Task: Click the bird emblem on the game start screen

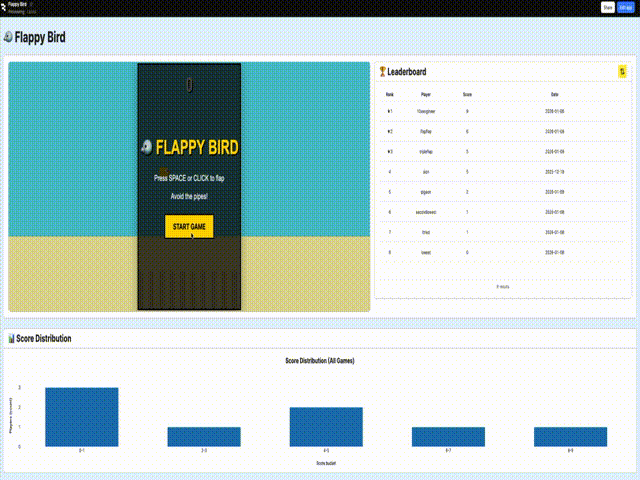Action: point(147,148)
